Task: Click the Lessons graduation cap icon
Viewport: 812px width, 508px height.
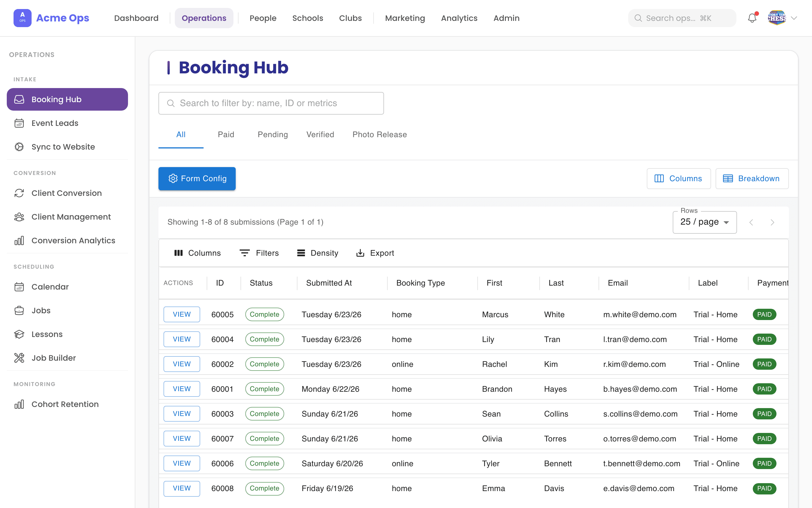Action: click(x=19, y=334)
